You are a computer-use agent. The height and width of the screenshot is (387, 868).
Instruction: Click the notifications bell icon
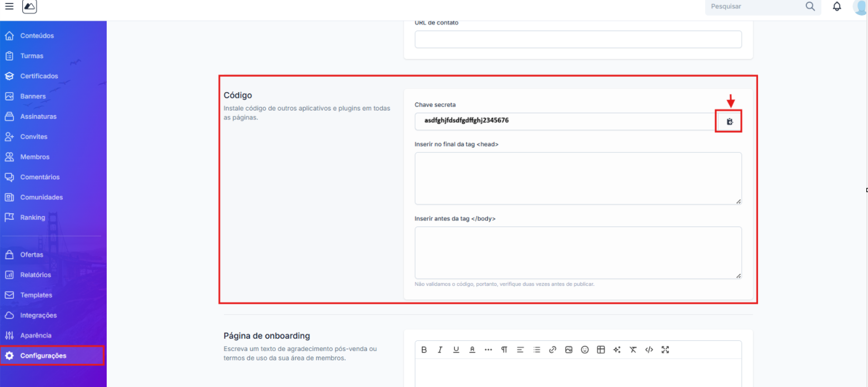pyautogui.click(x=837, y=7)
